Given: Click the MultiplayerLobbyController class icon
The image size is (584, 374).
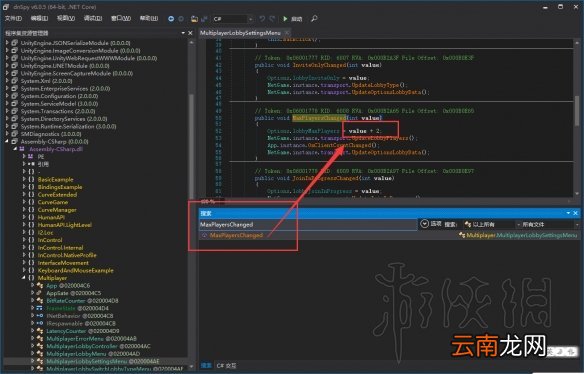Looking at the screenshot, I should point(40,346).
